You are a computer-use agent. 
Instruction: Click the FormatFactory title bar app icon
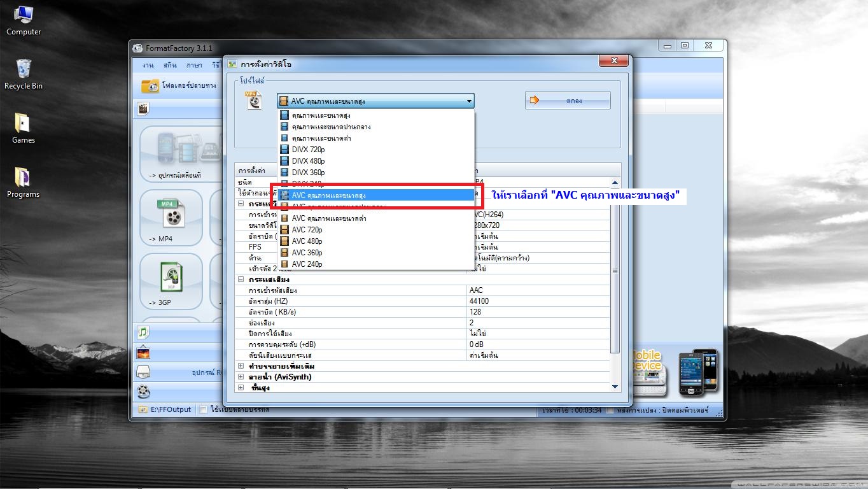coord(137,48)
